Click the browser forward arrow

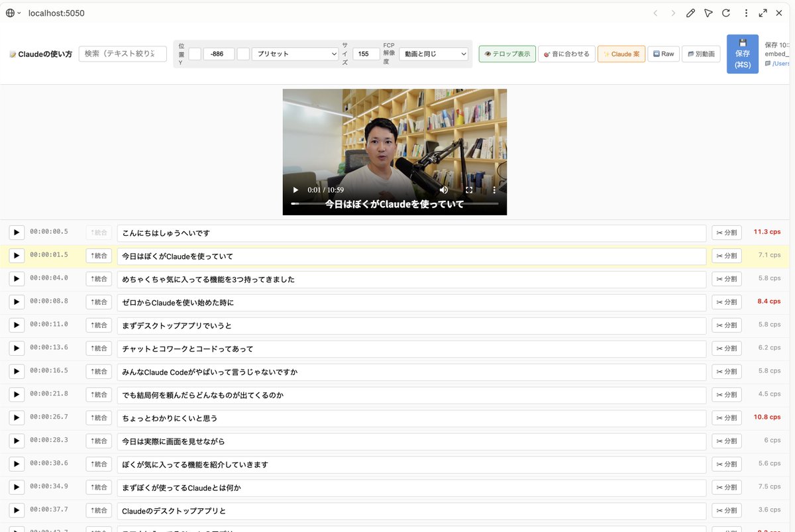click(673, 13)
